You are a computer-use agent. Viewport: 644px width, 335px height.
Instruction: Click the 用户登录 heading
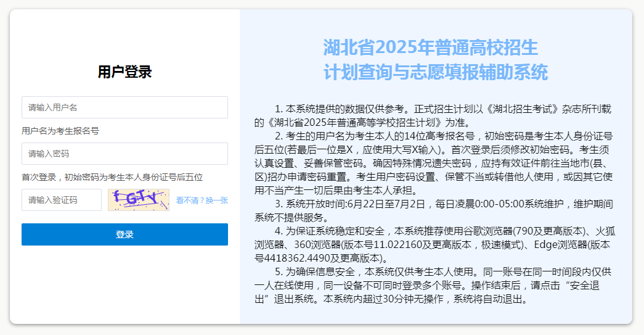pos(124,72)
